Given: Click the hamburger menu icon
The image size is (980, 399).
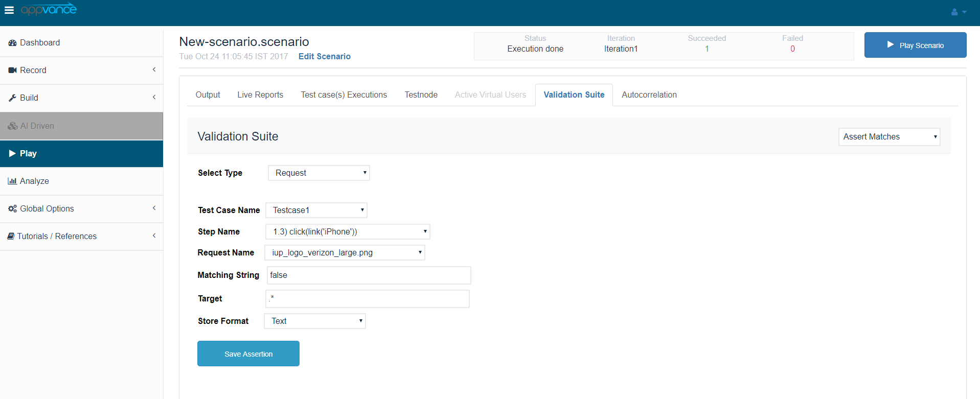Looking at the screenshot, I should [9, 10].
